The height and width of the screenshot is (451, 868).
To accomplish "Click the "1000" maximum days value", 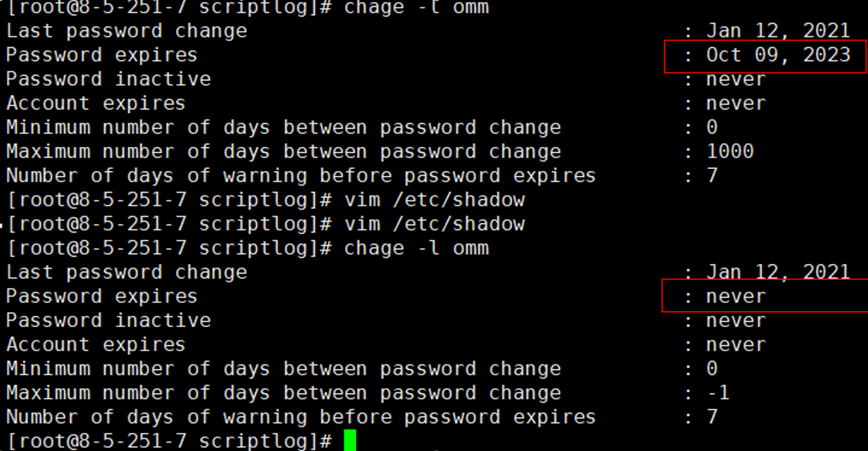I will [729, 152].
